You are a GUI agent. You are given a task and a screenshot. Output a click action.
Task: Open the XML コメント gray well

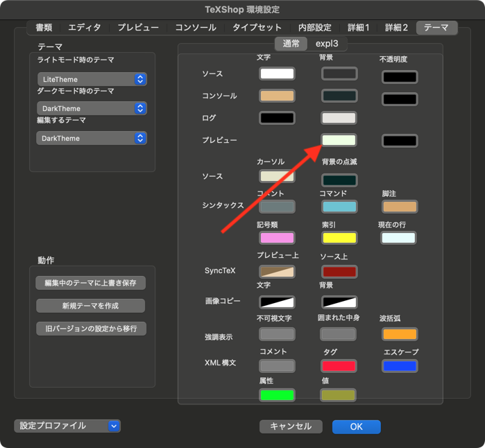[x=277, y=366]
